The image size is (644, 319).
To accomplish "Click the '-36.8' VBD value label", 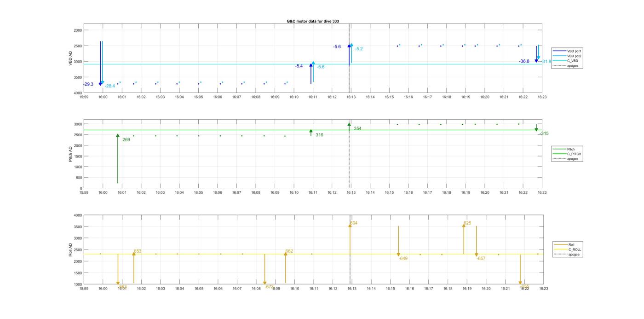I will [524, 61].
